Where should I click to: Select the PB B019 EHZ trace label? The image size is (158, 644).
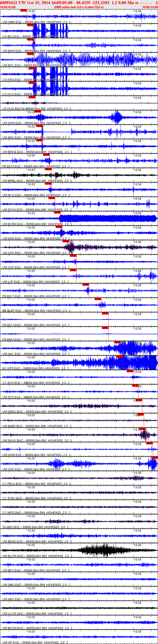tap(36, 166)
